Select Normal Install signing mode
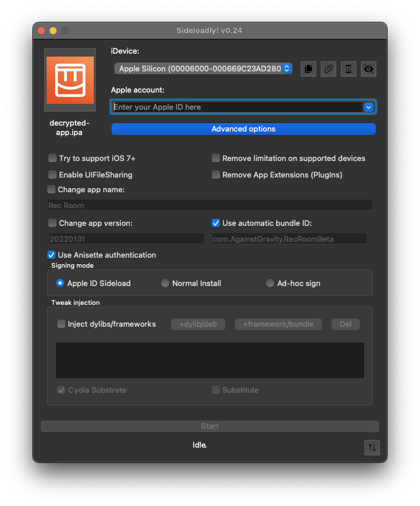 click(165, 284)
